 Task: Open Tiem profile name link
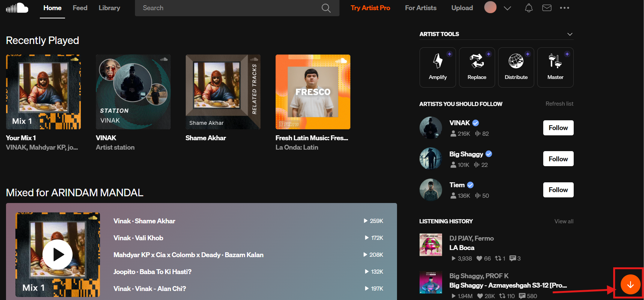point(457,185)
